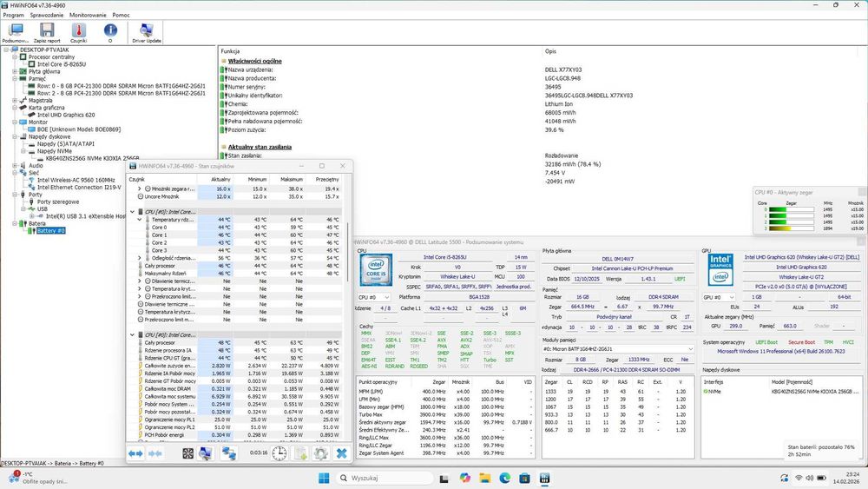Open the Monitorowanie menu

(88, 15)
